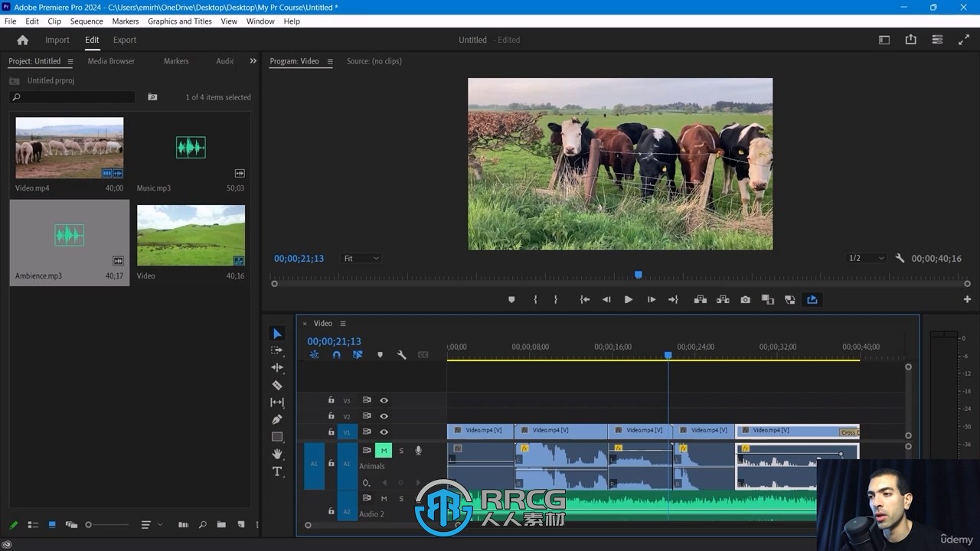Click Insert sequences as nests toggle
The height and width of the screenshot is (551, 980).
(x=314, y=355)
